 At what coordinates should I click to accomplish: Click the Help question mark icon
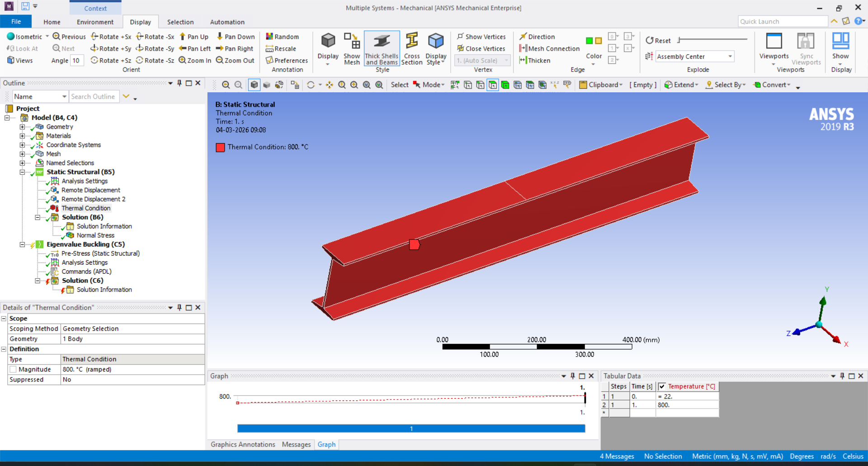point(858,21)
